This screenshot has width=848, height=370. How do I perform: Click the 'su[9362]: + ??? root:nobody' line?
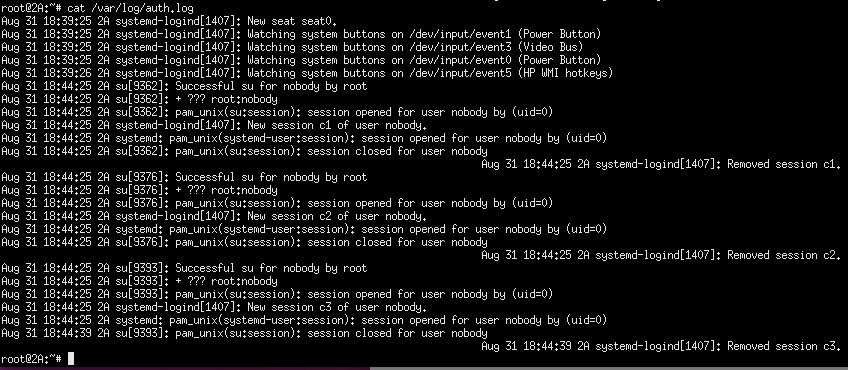(140, 99)
